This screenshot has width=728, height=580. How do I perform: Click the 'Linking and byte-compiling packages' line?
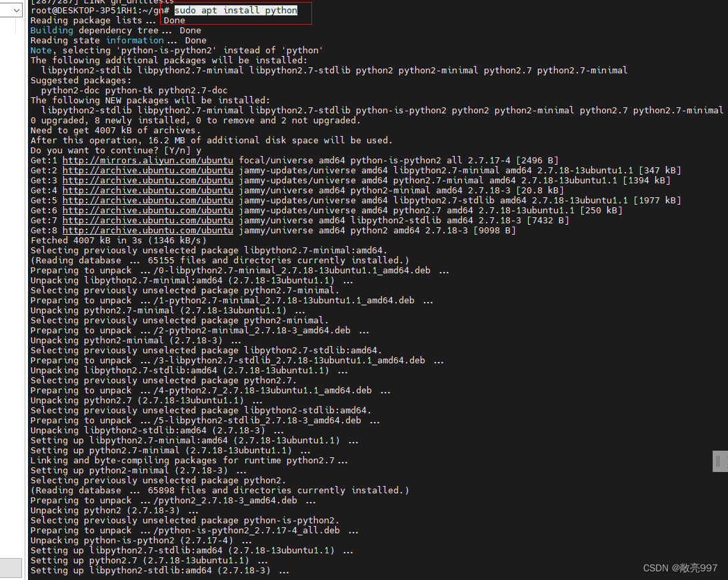pos(189,461)
